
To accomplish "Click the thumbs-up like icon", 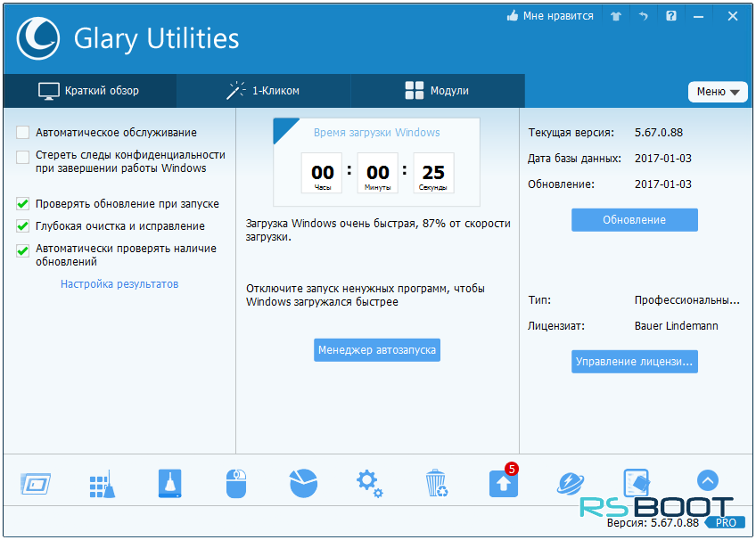I will 513,16.
